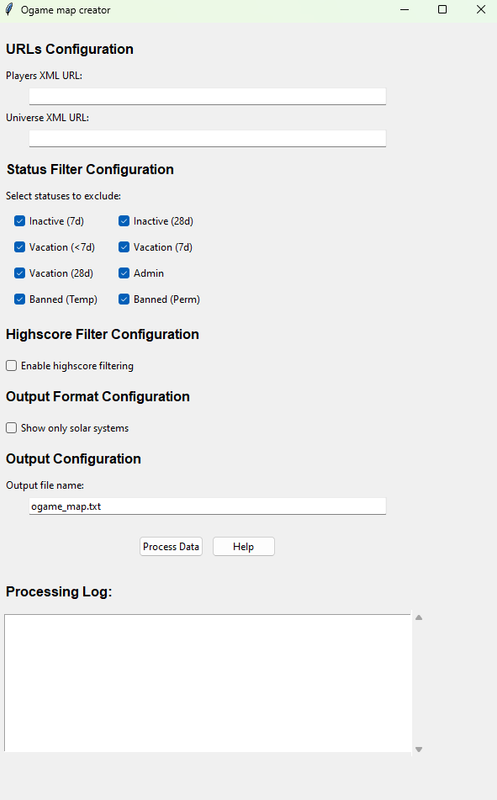Uncheck the Inactive (28d) checkbox

pos(123,221)
